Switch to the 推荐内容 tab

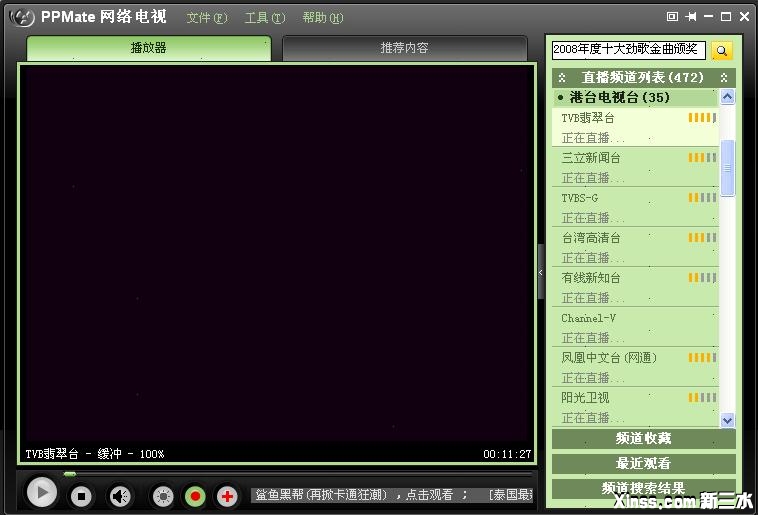404,48
